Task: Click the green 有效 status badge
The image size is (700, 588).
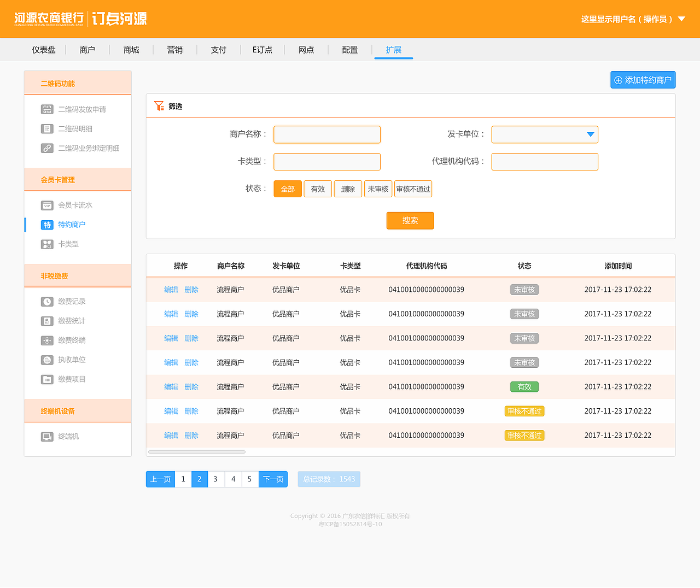Action: [x=524, y=387]
